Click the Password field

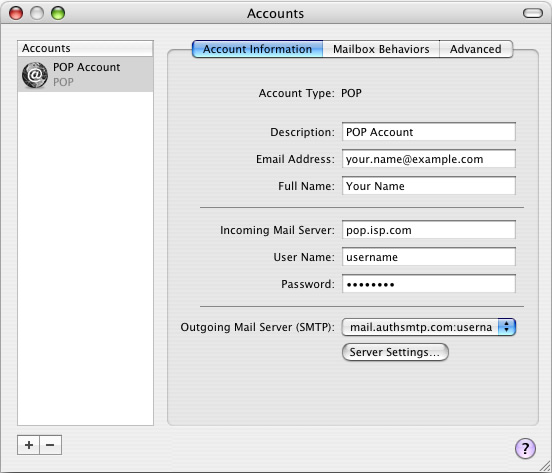click(x=429, y=284)
